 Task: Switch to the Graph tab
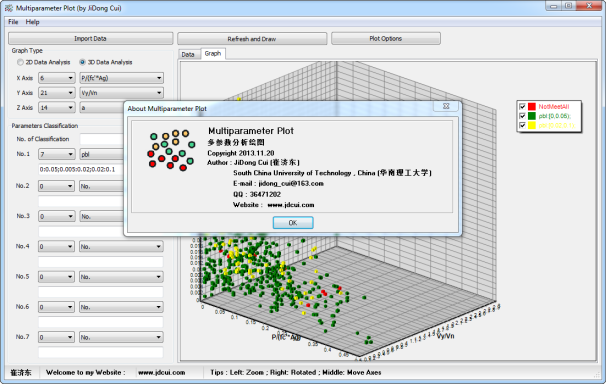[213, 53]
